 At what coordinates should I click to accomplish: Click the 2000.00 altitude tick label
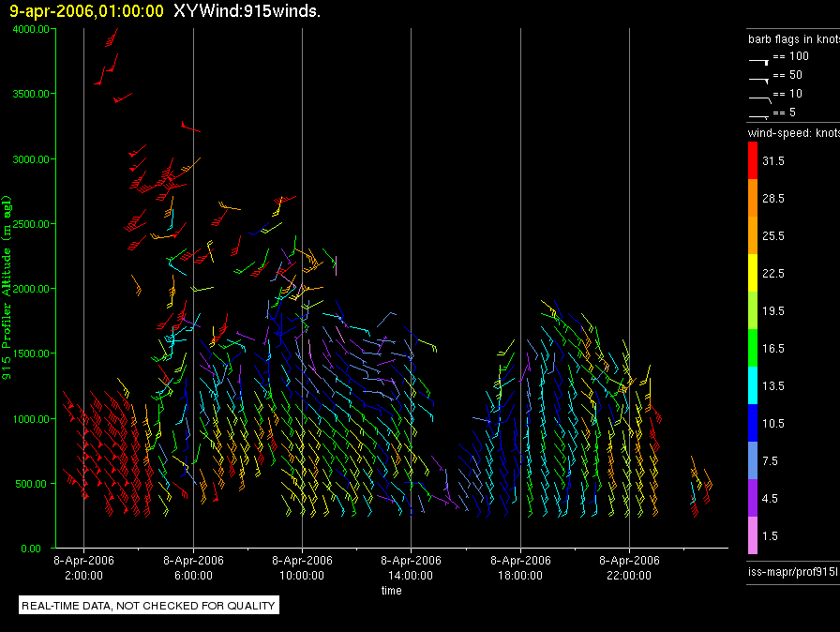pyautogui.click(x=32, y=289)
